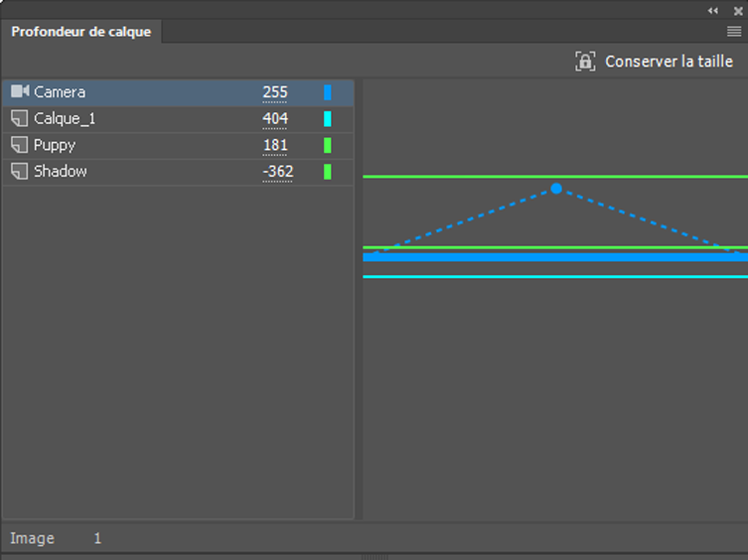Collapse the panel with double-arrow icon
The image size is (748, 560).
(713, 10)
